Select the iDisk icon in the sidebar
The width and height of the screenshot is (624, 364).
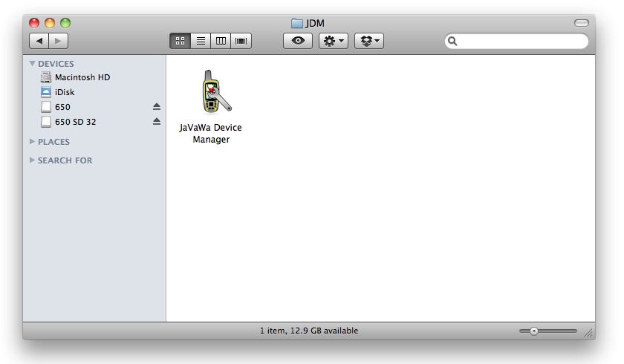click(x=46, y=92)
